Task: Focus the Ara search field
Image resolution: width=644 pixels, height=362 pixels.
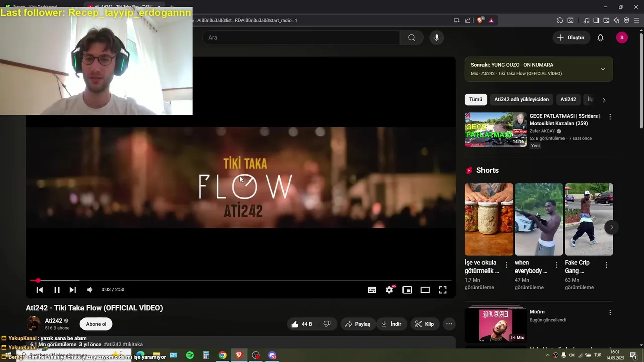Action: 301,38
